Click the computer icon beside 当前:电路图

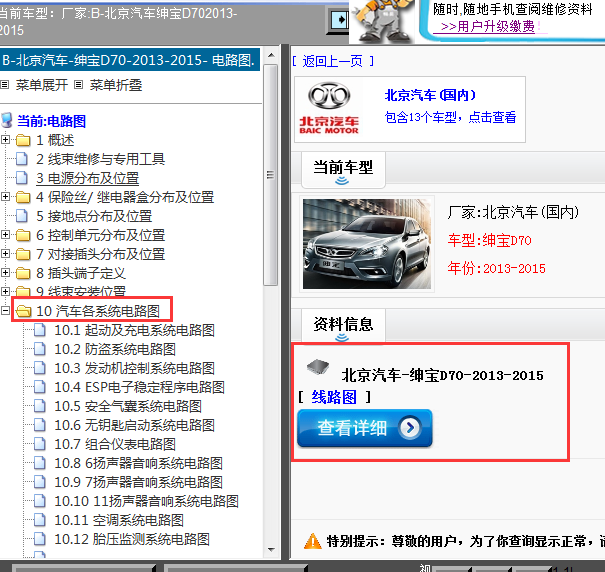point(7,120)
